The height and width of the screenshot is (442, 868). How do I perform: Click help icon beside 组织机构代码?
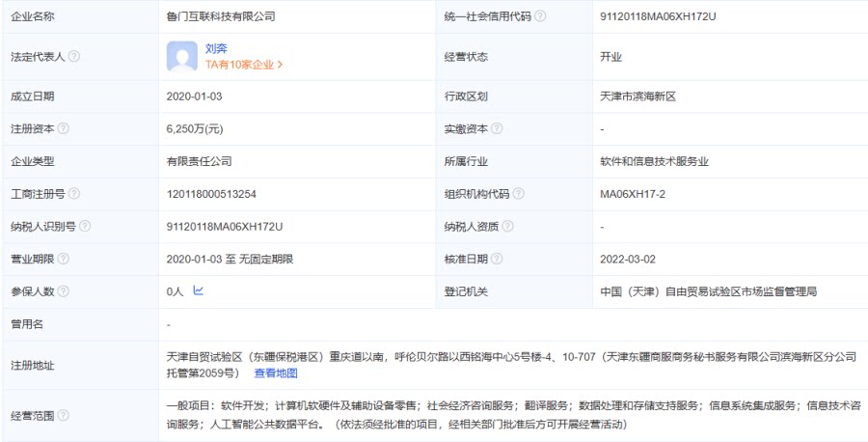pos(519,194)
